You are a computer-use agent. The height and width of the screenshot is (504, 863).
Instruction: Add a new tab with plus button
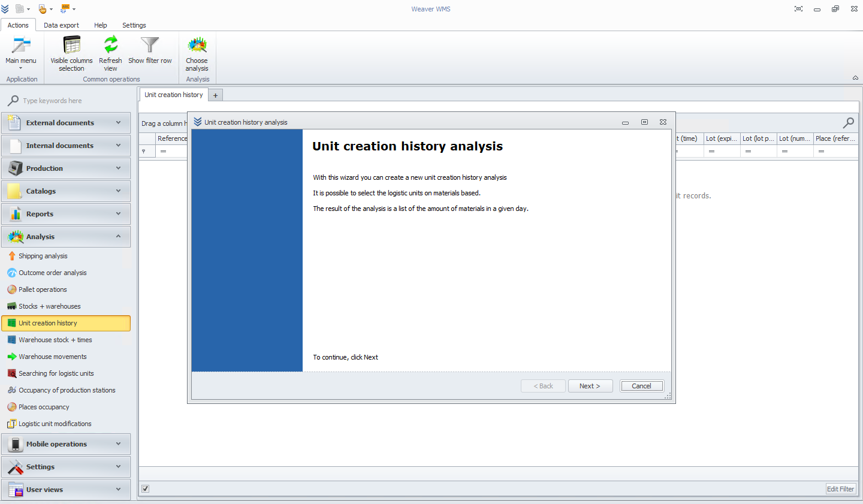tap(216, 95)
